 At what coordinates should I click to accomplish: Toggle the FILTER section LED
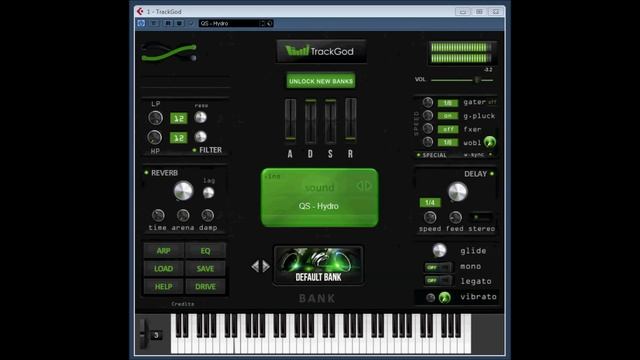pos(194,150)
